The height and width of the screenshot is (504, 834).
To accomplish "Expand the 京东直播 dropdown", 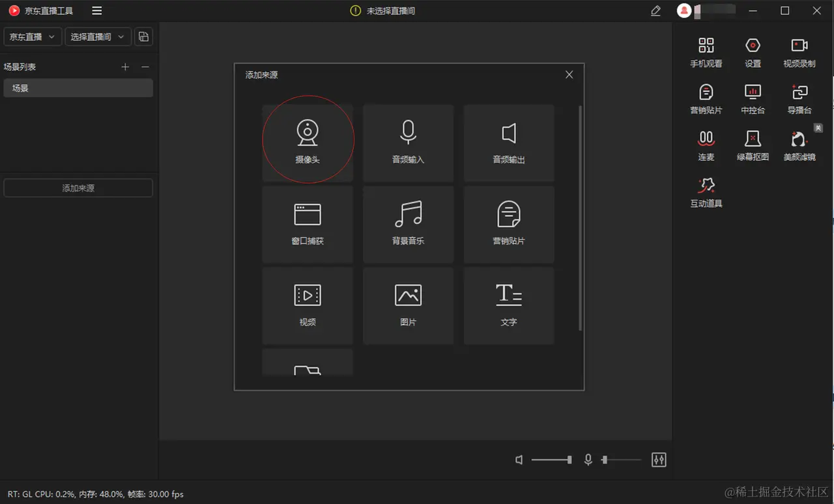I will point(33,37).
